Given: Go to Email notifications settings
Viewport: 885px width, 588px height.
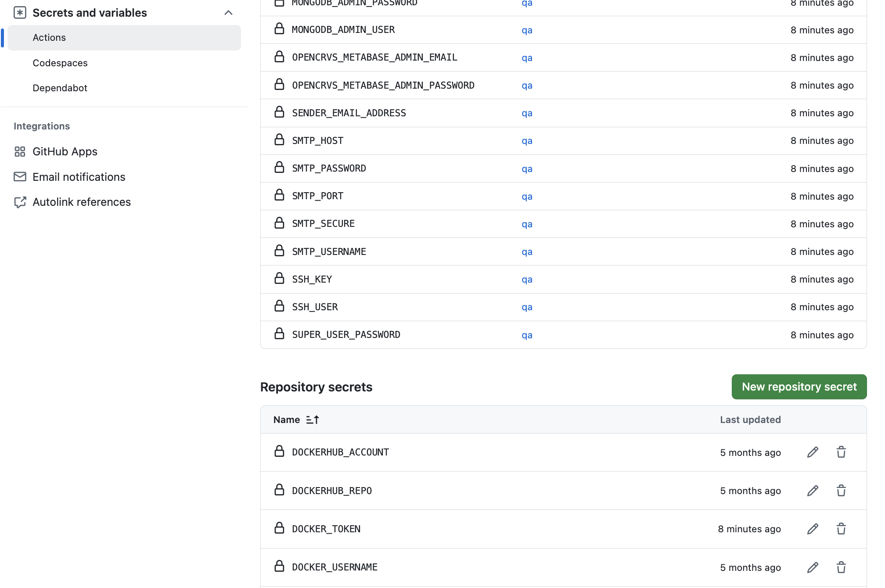Looking at the screenshot, I should coord(79,177).
